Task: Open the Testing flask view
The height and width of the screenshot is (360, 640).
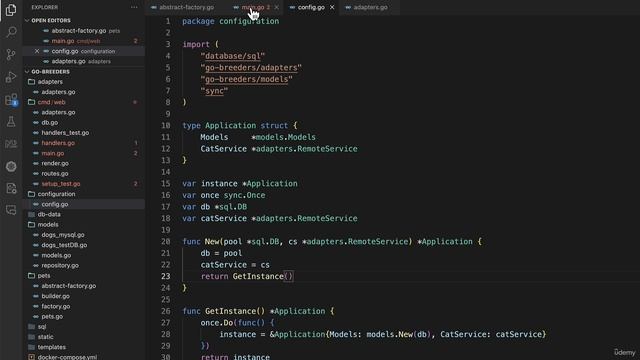Action: click(11, 121)
